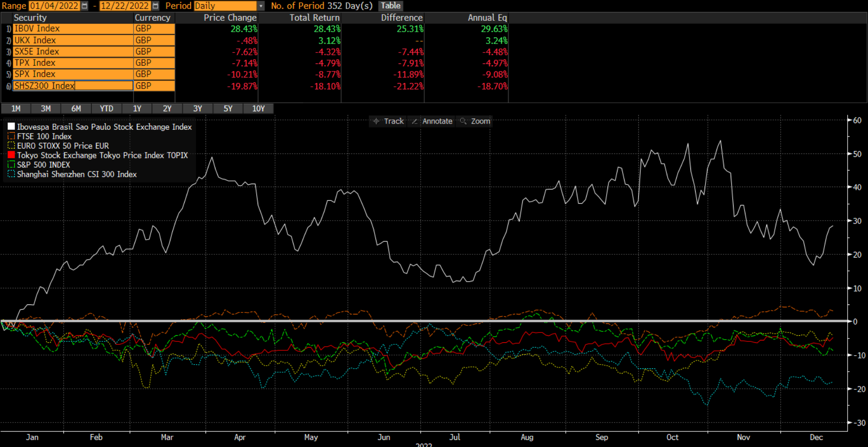Sort by the Total Return column header
This screenshot has height=447, width=868.
314,18
